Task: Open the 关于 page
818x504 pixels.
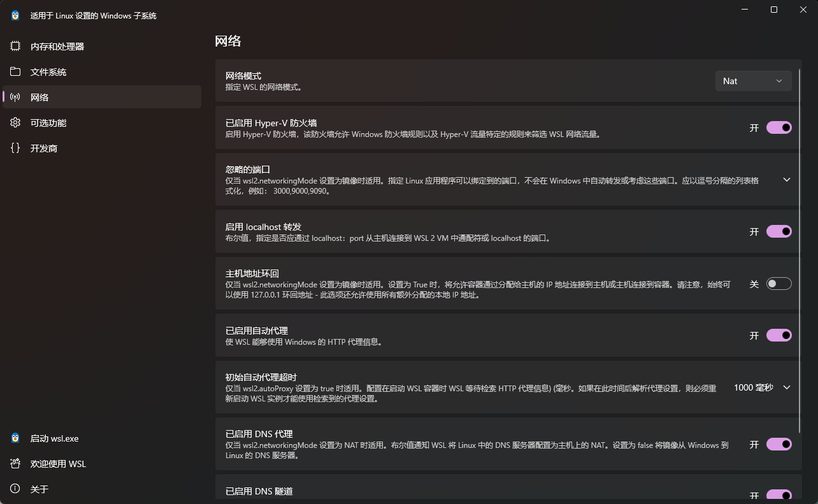Action: click(102, 489)
